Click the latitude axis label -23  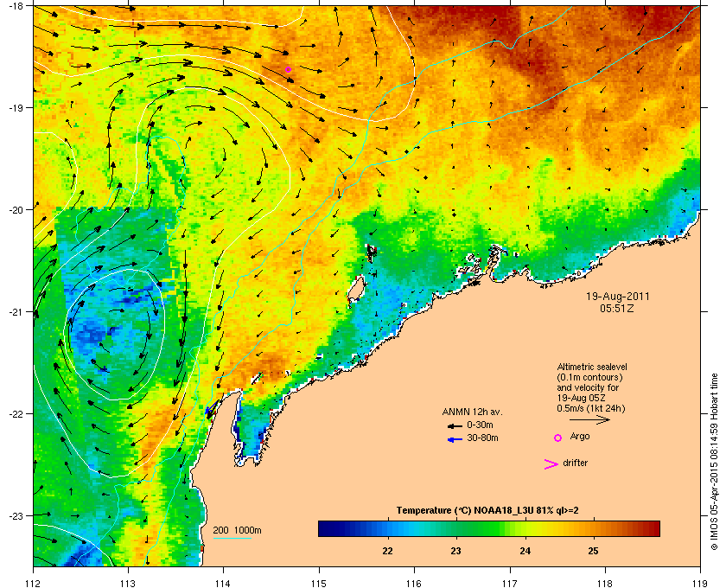pos(16,515)
